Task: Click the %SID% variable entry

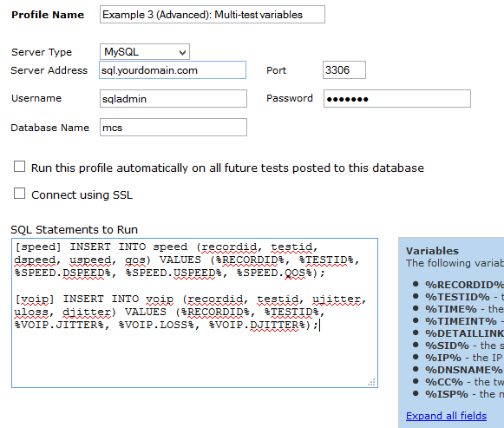Action: tap(464, 346)
